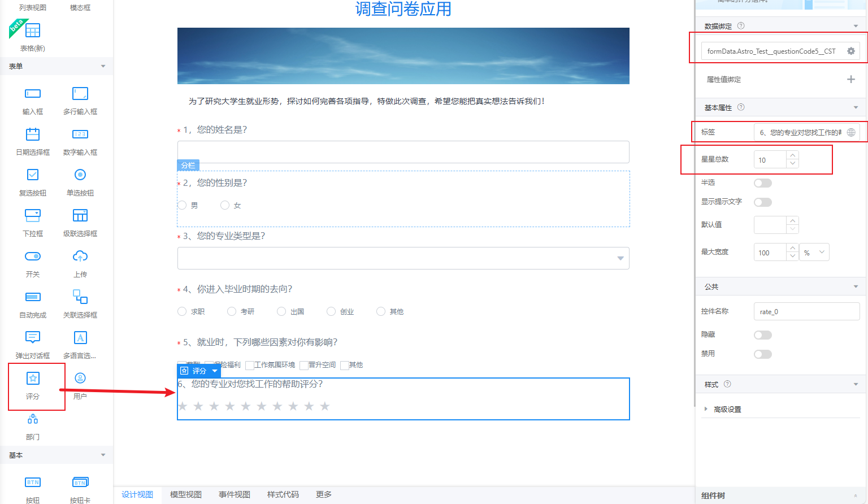The image size is (868, 504).
Task: Select the 关联选择框 component
Action: click(x=80, y=297)
